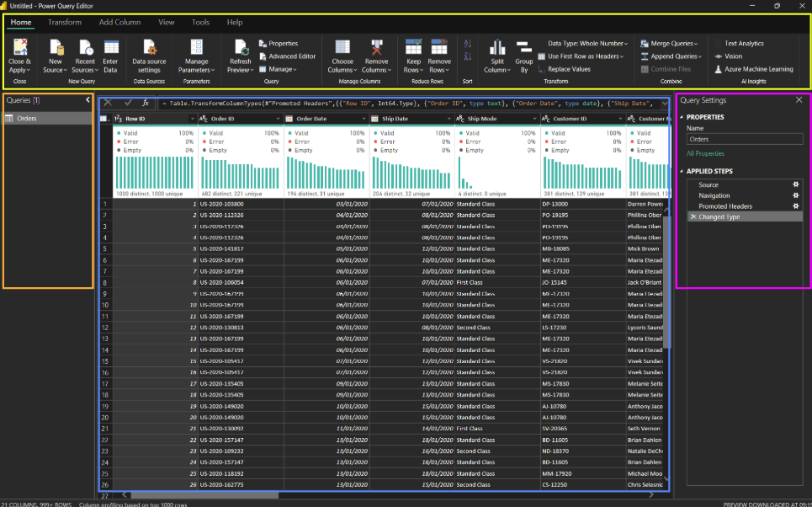Image resolution: width=812 pixels, height=507 pixels.
Task: Click the Refresh Preview icon
Action: point(240,49)
